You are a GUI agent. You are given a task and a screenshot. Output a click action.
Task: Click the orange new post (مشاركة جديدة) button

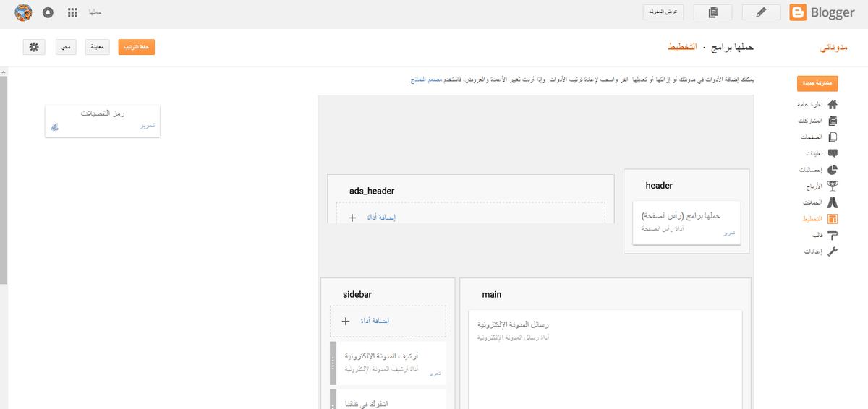(817, 83)
